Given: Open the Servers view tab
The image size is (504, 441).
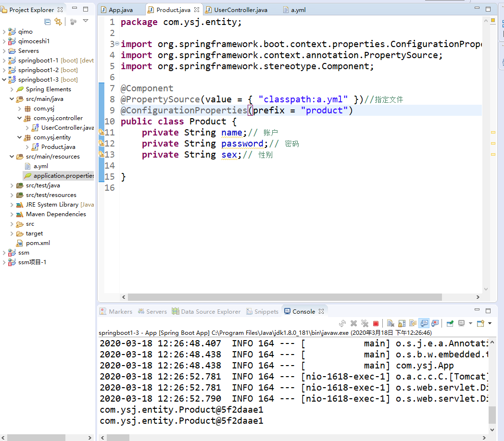Looking at the screenshot, I should click(152, 311).
